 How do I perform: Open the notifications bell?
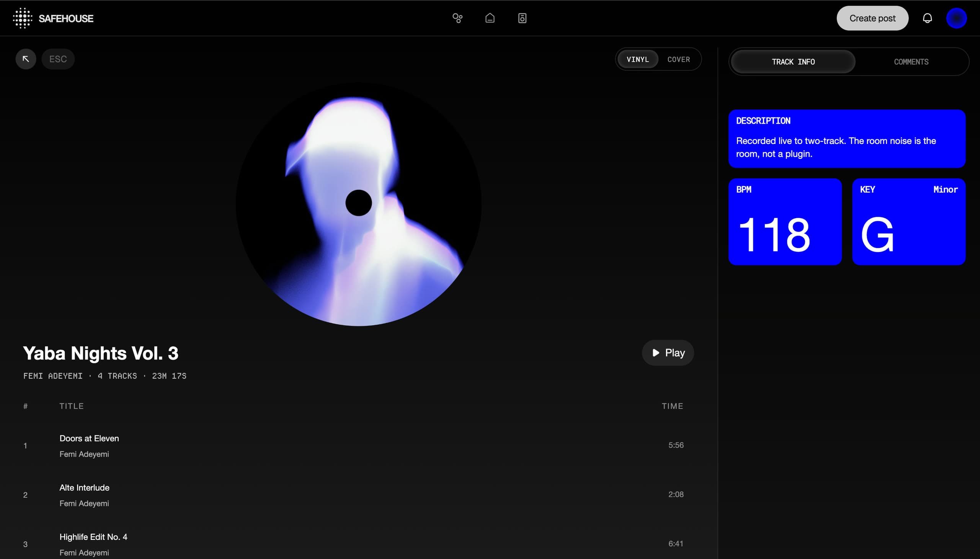[927, 18]
